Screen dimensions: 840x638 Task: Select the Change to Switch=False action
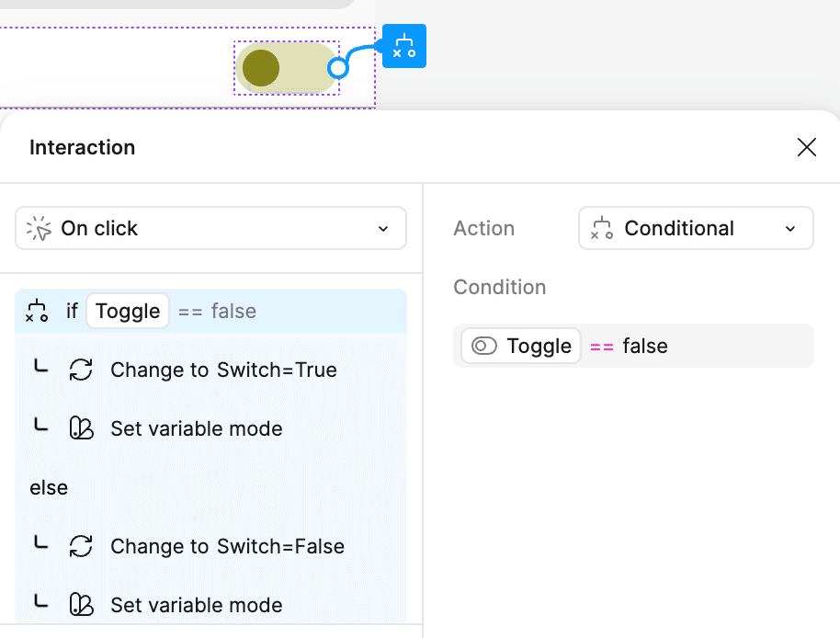(x=227, y=546)
